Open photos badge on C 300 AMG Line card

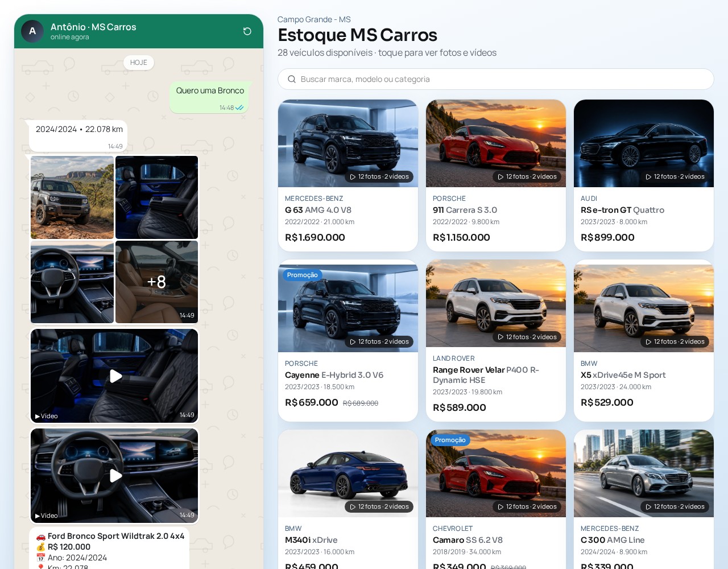coord(675,506)
